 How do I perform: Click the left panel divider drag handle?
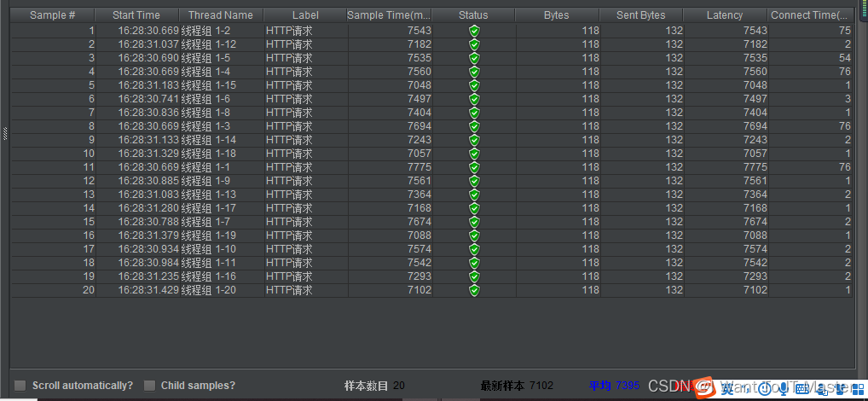tap(5, 133)
